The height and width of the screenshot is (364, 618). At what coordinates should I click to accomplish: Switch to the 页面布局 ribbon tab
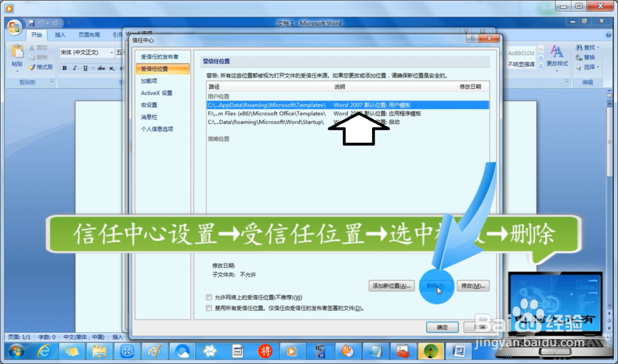click(x=89, y=35)
